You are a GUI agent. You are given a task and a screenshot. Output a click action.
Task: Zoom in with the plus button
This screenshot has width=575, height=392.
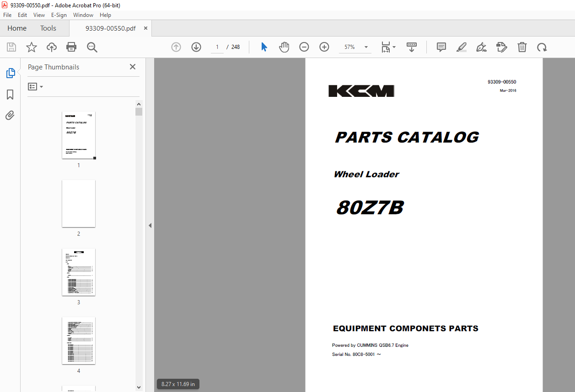coord(324,47)
